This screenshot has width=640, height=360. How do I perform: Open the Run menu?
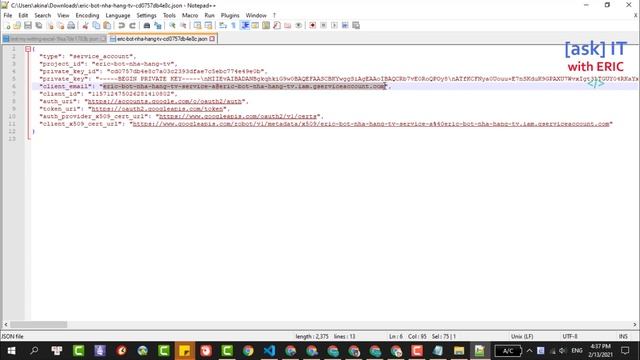(x=209, y=16)
